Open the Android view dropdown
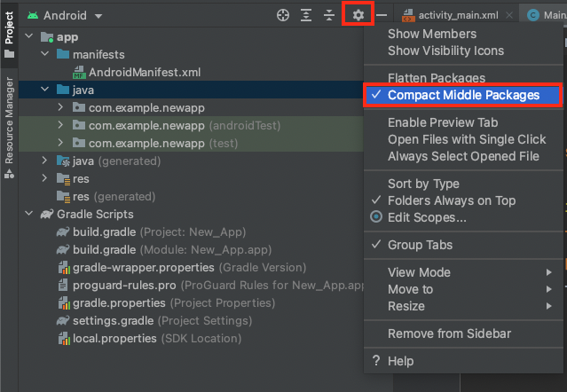 (65, 16)
